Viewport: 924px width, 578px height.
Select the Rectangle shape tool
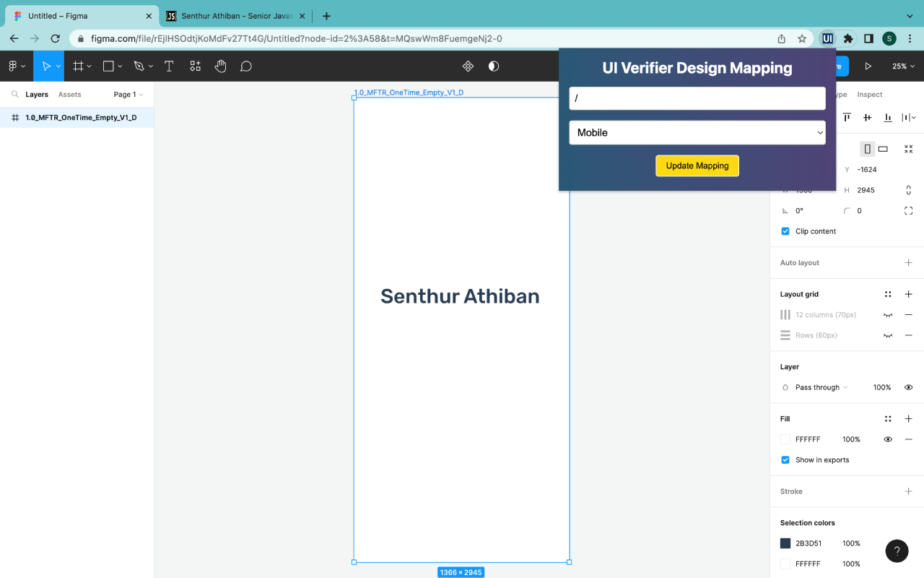(108, 66)
